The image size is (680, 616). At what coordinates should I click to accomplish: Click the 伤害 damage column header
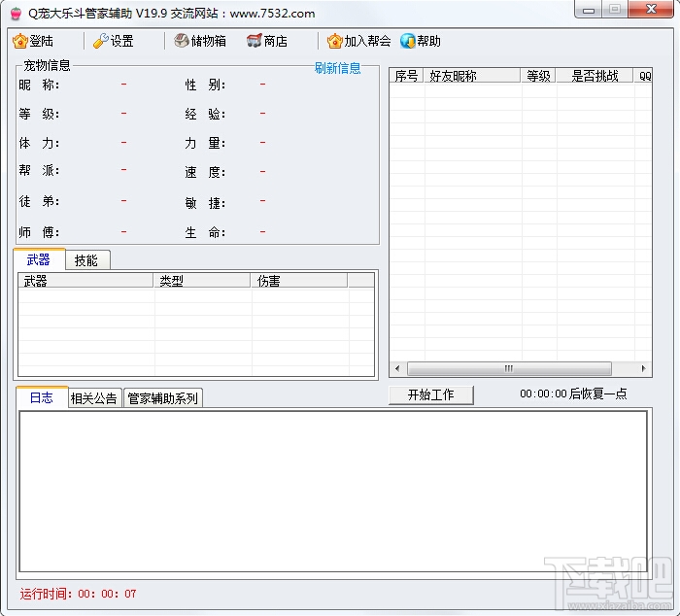299,281
